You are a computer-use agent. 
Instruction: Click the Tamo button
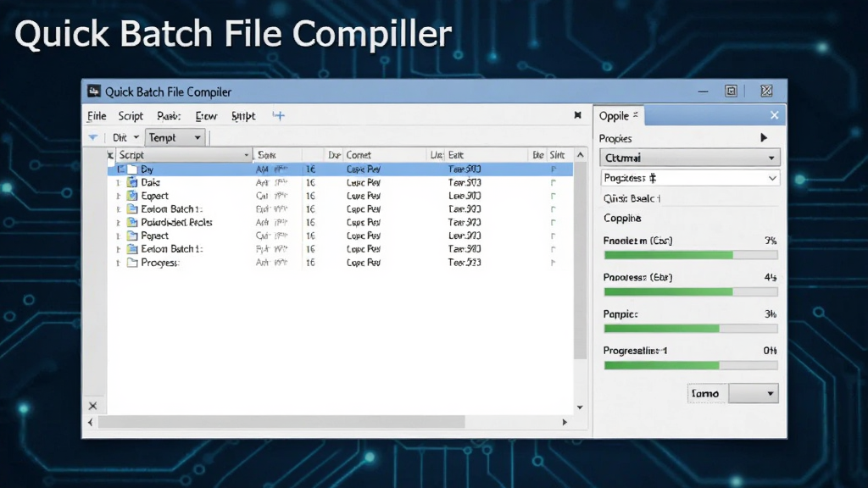point(708,393)
